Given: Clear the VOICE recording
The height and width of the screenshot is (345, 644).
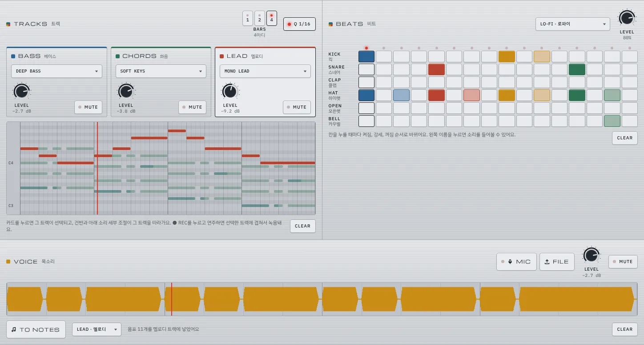Looking at the screenshot, I should [x=625, y=329].
